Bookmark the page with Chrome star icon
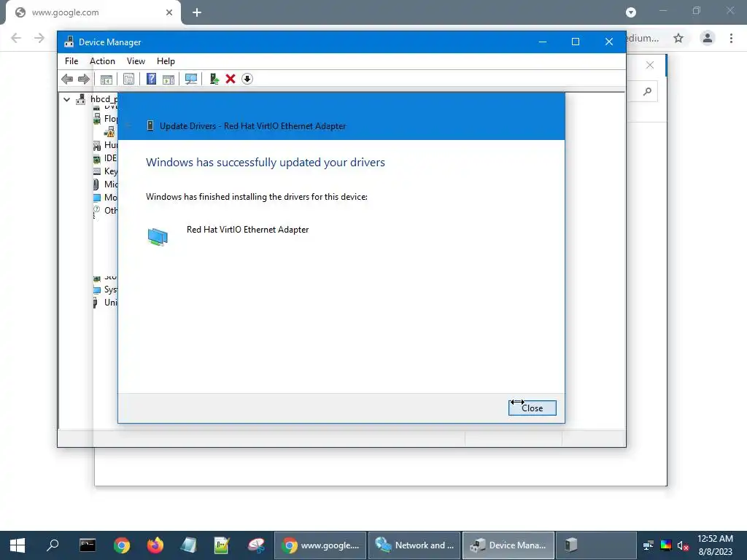This screenshot has width=747, height=560. [x=678, y=38]
